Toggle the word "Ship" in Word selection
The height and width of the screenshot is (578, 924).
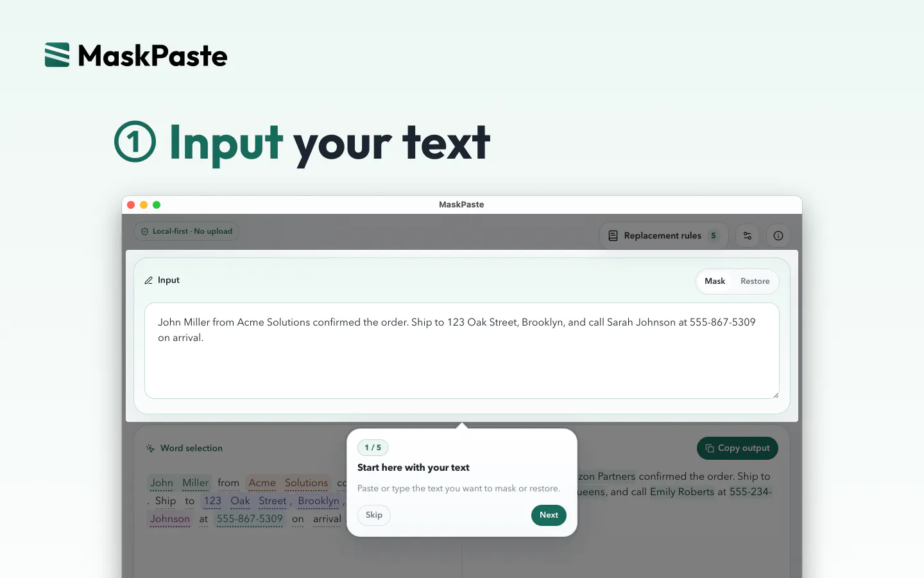tap(166, 501)
